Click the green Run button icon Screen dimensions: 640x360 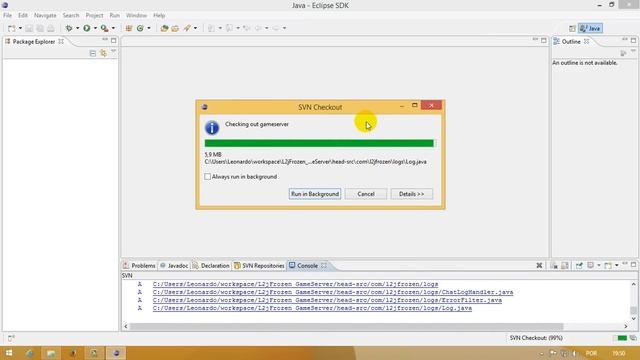pos(87,28)
